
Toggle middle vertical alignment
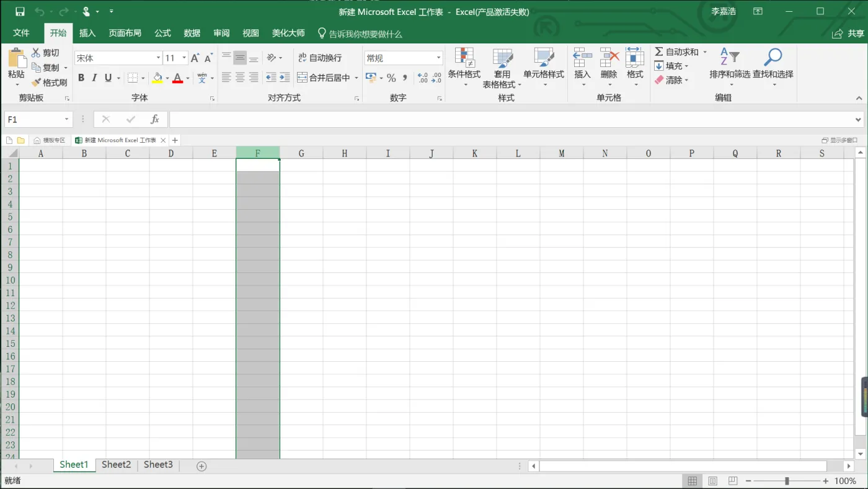point(240,58)
